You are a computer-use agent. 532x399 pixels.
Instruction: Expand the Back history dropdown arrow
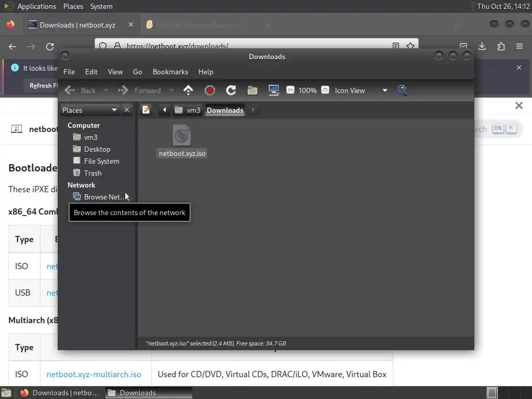pyautogui.click(x=106, y=90)
